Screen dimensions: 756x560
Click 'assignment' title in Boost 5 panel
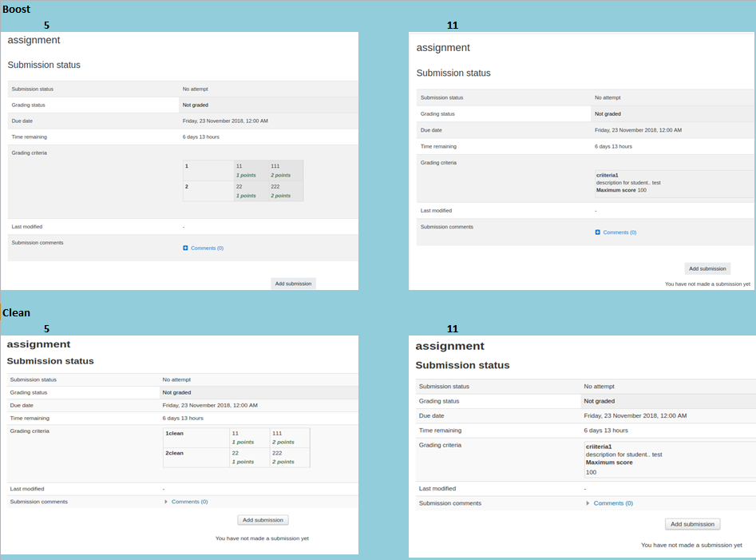coord(34,40)
